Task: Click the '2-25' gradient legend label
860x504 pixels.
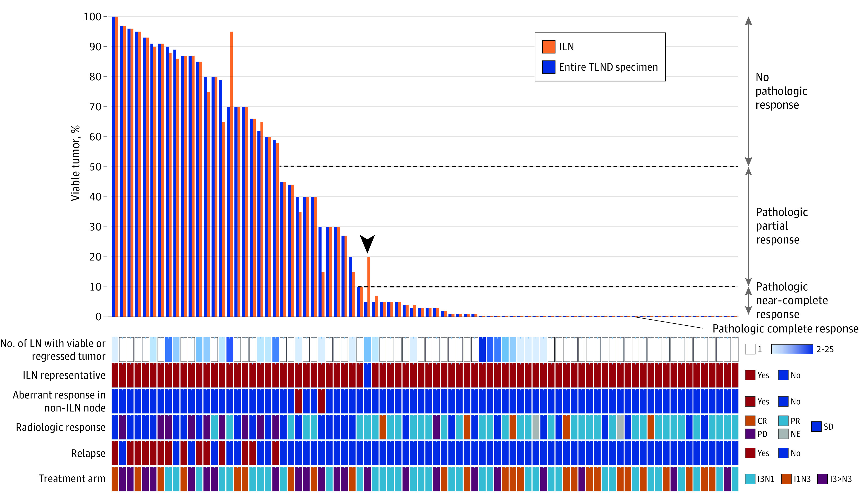Action: coord(825,349)
